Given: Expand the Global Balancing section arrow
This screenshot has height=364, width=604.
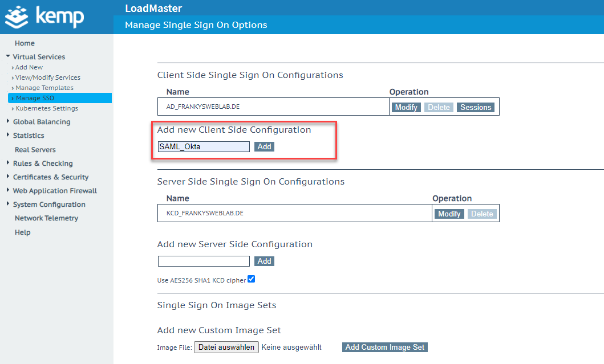Looking at the screenshot, I should (x=8, y=121).
